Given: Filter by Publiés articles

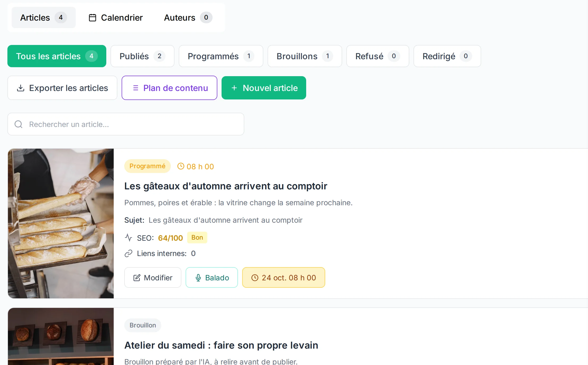Looking at the screenshot, I should pyautogui.click(x=143, y=56).
